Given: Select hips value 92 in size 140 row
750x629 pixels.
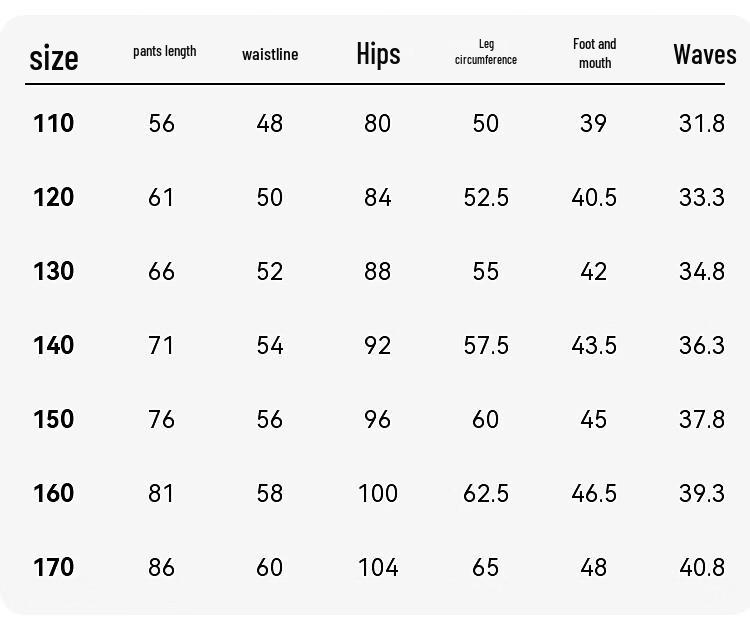Looking at the screenshot, I should point(378,345).
